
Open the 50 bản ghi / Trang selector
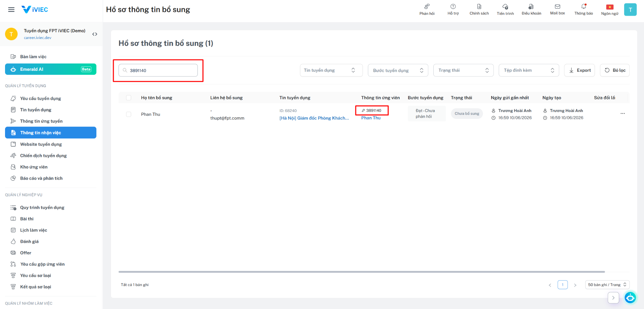click(x=607, y=284)
